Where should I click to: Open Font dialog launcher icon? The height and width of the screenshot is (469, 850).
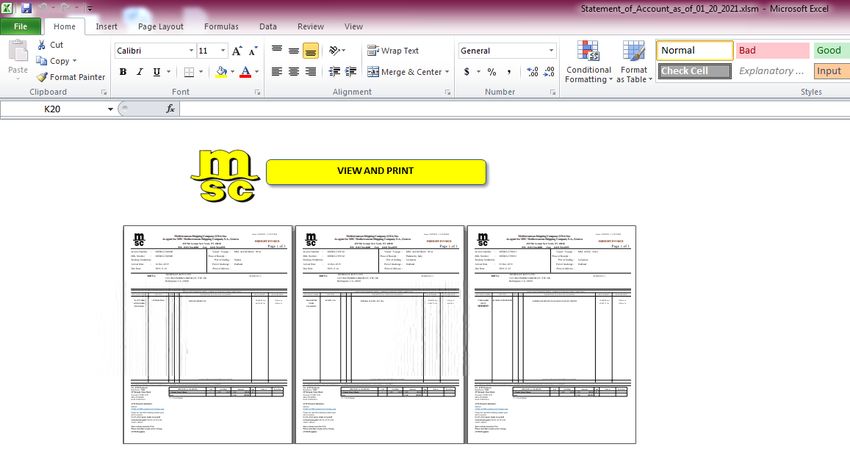(x=257, y=92)
